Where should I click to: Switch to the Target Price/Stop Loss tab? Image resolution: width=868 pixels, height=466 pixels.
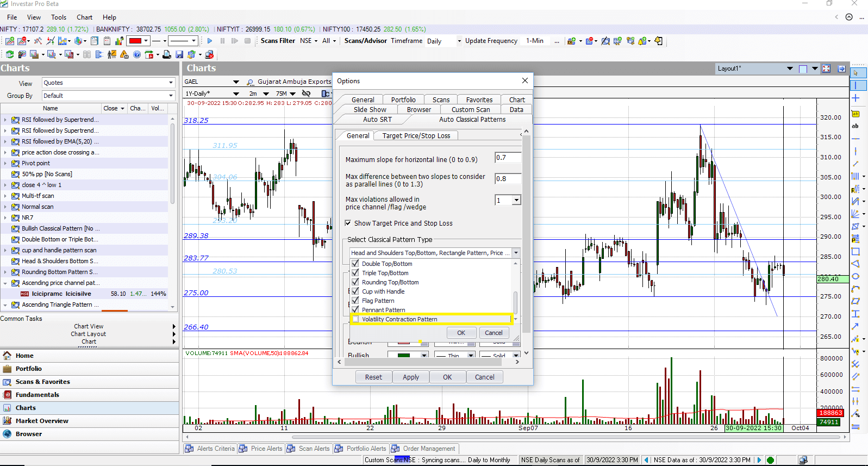pos(416,136)
